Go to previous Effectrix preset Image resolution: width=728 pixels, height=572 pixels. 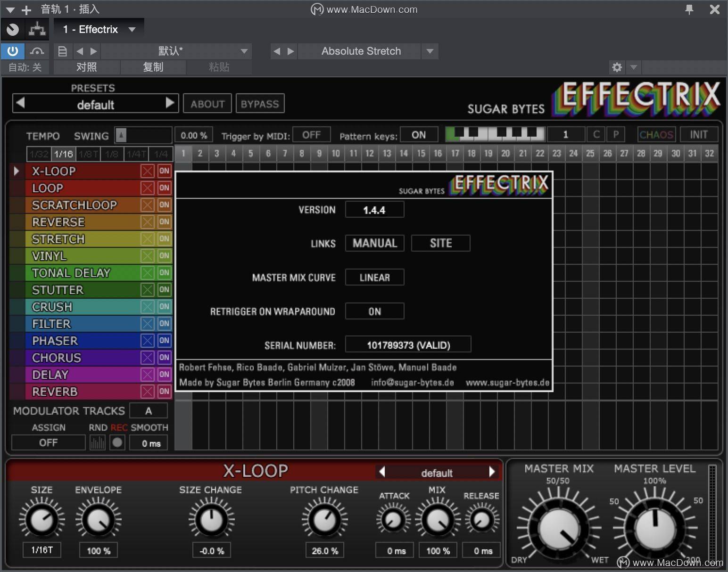[20, 102]
